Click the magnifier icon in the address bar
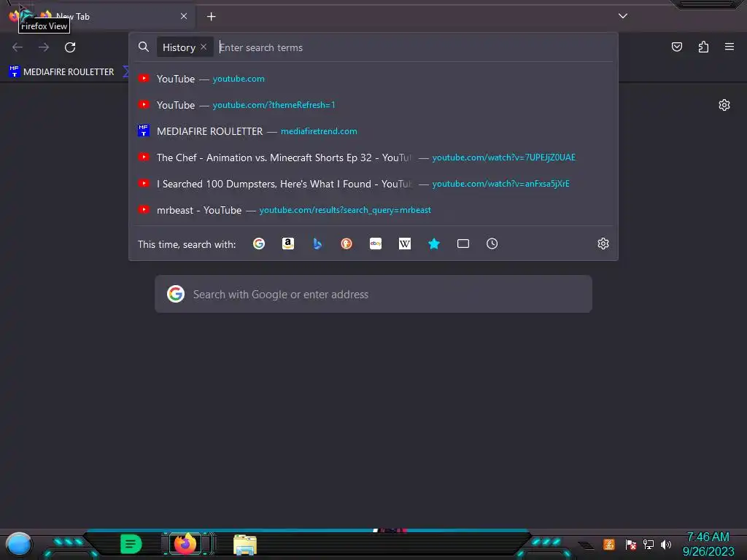The image size is (747, 560). 144,47
